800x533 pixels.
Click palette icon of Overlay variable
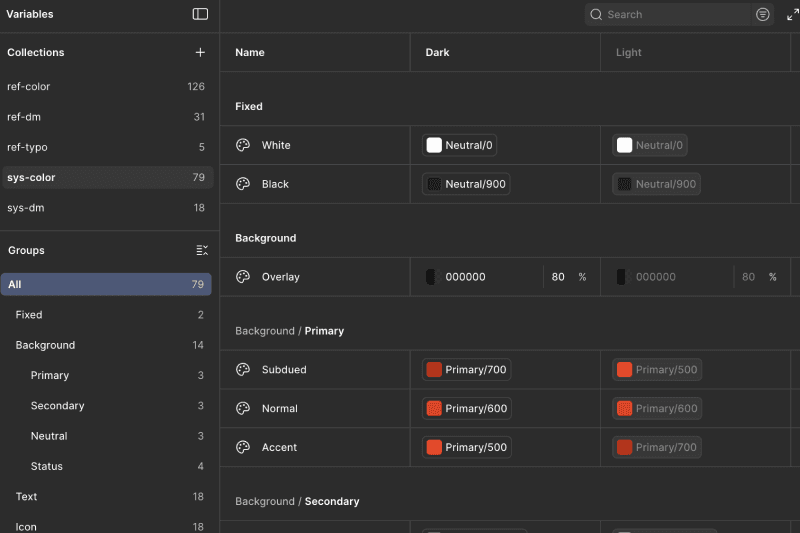243,277
